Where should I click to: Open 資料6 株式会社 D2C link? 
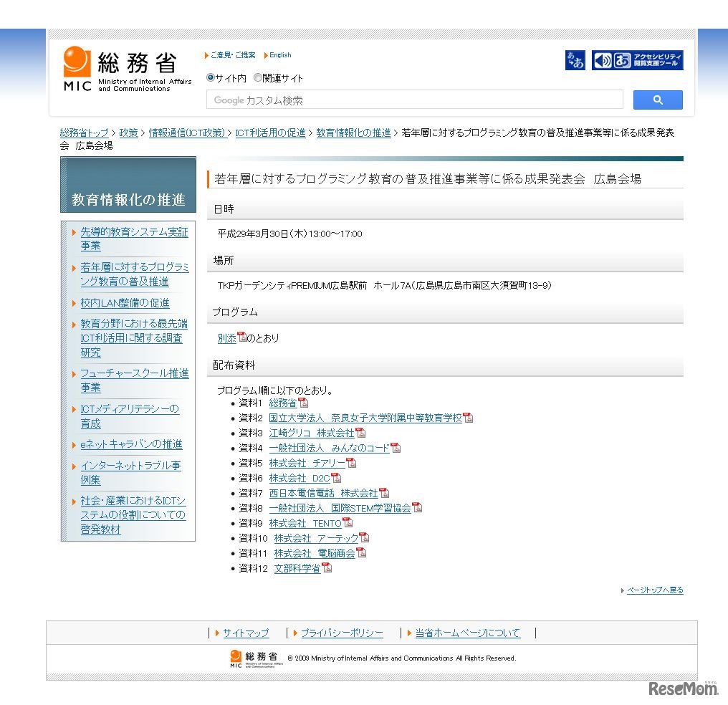click(300, 478)
